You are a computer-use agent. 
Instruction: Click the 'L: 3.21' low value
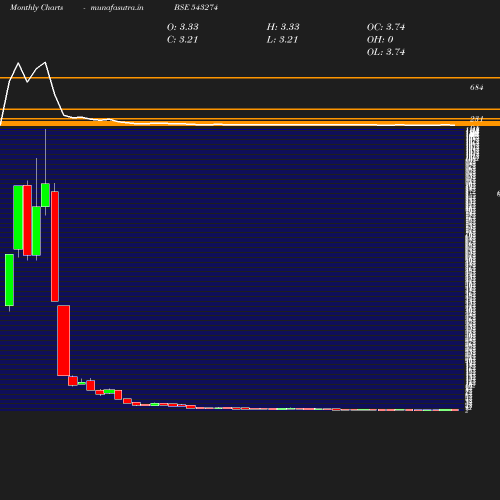282,39
